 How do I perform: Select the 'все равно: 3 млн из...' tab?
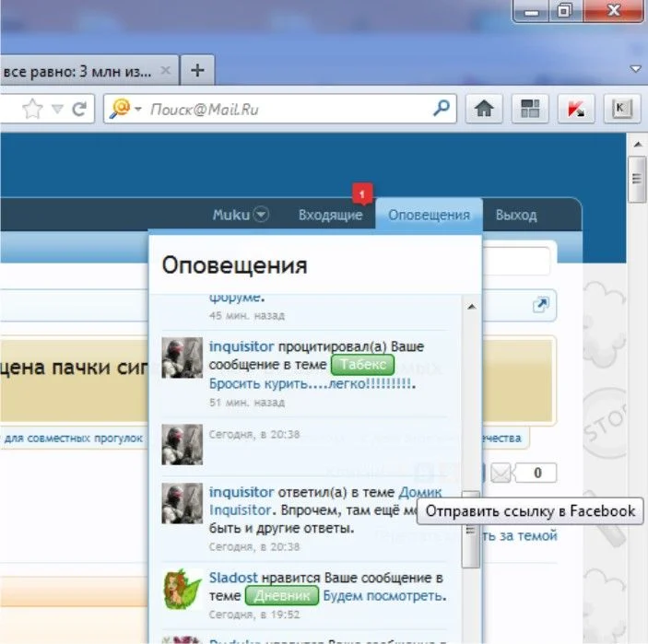(88, 70)
